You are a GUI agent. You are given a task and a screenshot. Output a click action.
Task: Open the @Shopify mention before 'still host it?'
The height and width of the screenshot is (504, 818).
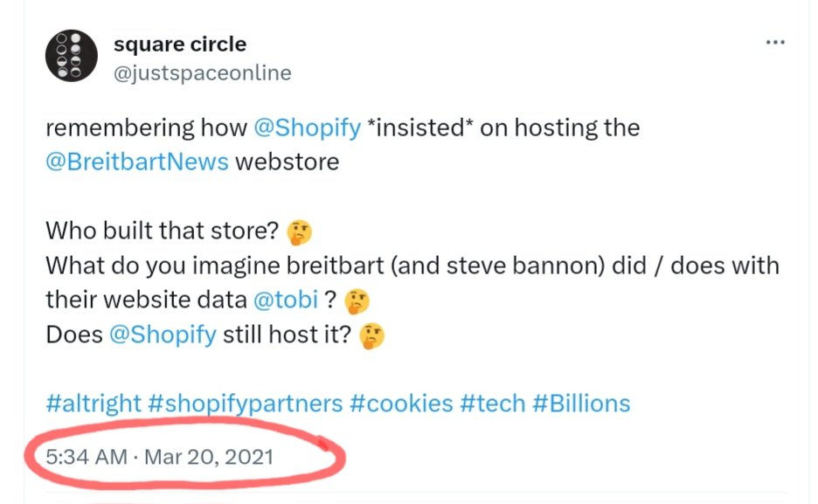point(163,334)
